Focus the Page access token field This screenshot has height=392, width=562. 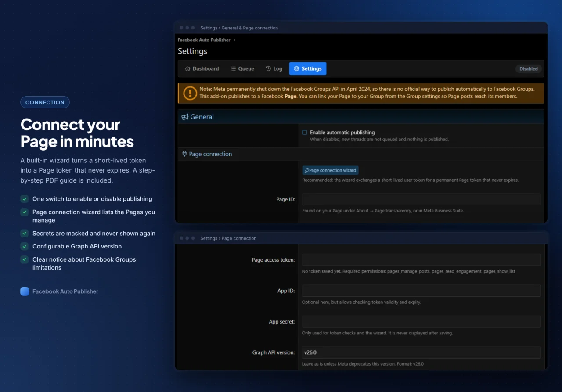[421, 260]
